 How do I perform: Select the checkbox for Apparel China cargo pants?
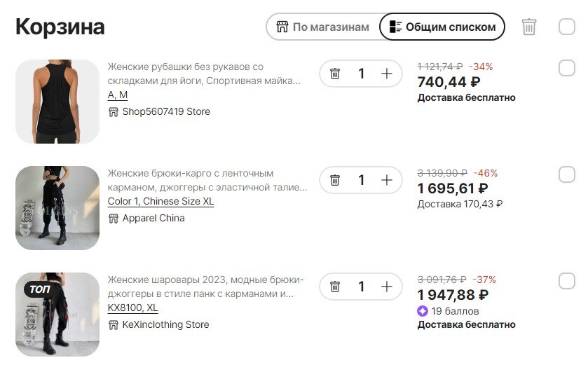click(x=567, y=174)
